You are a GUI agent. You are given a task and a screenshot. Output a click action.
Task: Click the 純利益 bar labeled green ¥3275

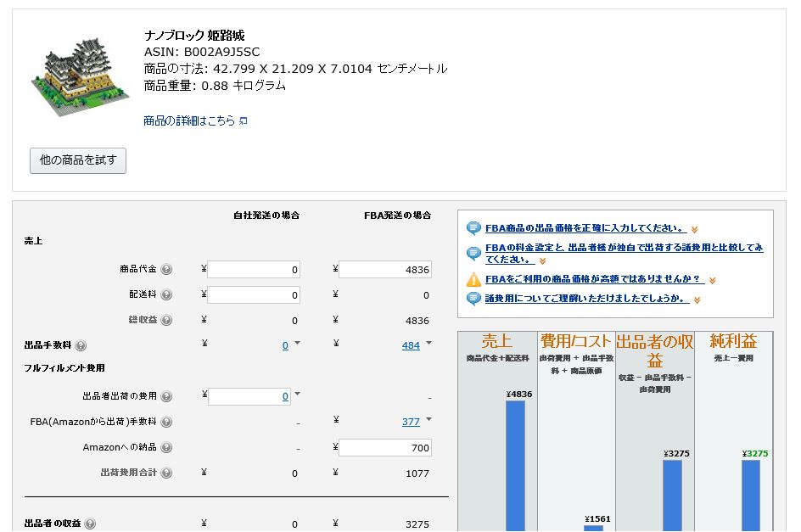pyautogui.click(x=751, y=496)
